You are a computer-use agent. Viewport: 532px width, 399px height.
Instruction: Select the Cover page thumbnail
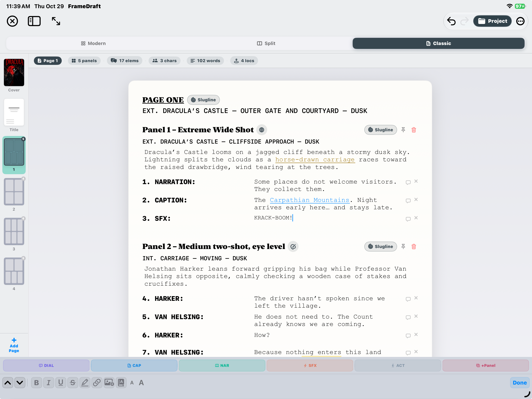14,72
